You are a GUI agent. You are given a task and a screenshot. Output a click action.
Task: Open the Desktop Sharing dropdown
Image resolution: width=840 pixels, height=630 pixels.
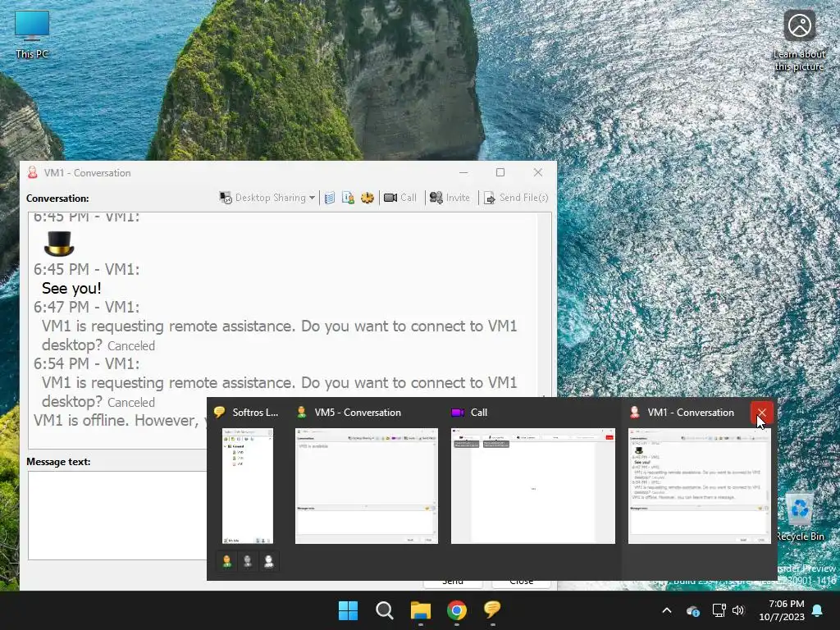tap(267, 198)
